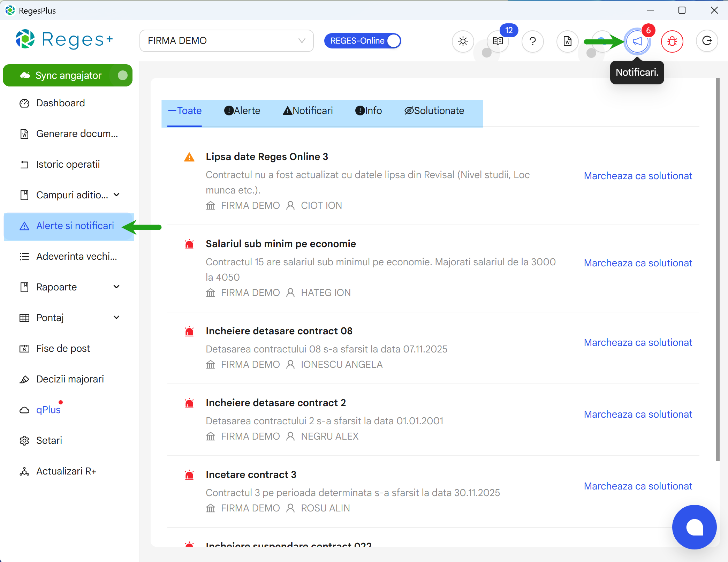Open Notificari via the megaphone icon

(x=637, y=41)
